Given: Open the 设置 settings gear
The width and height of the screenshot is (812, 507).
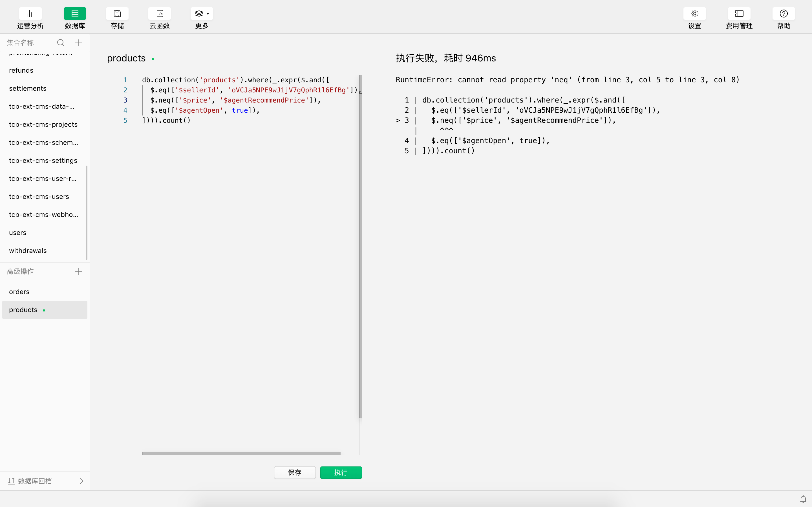Looking at the screenshot, I should coord(694,14).
